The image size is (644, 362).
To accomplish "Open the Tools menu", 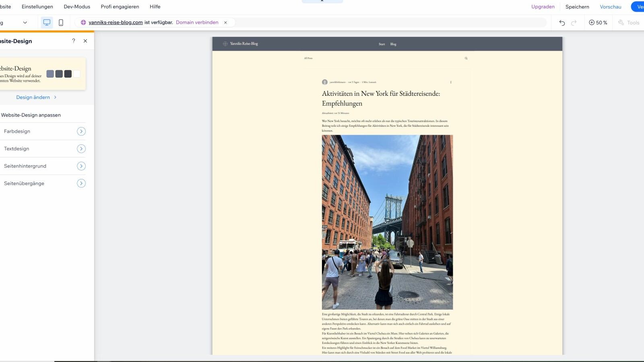I will tap(629, 23).
